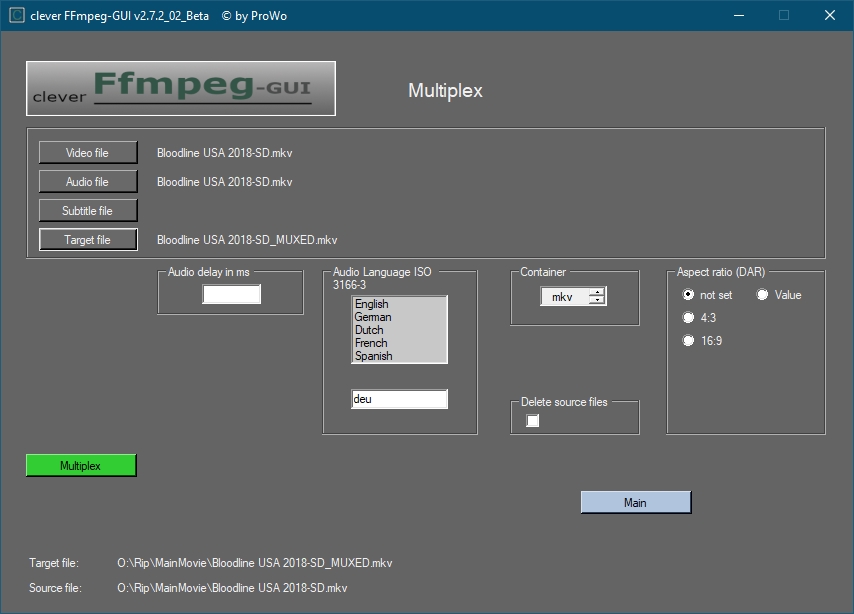Screen dimensions: 854x614
Task: Edit the 'deu' language code field
Action: (399, 399)
